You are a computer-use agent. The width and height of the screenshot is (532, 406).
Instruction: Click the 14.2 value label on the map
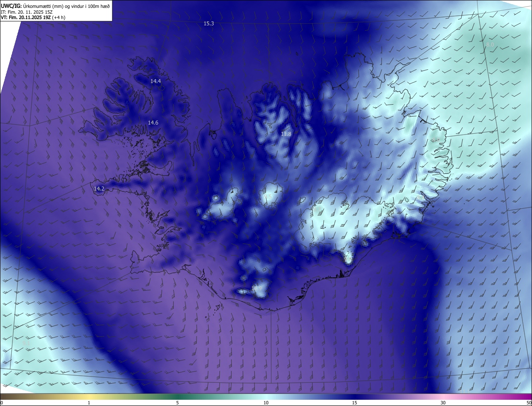(x=99, y=188)
